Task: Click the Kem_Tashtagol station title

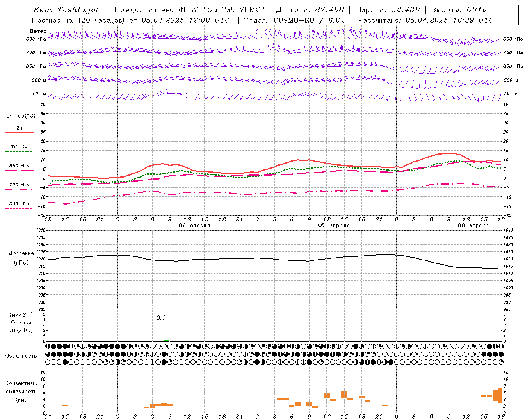Action: [66, 10]
